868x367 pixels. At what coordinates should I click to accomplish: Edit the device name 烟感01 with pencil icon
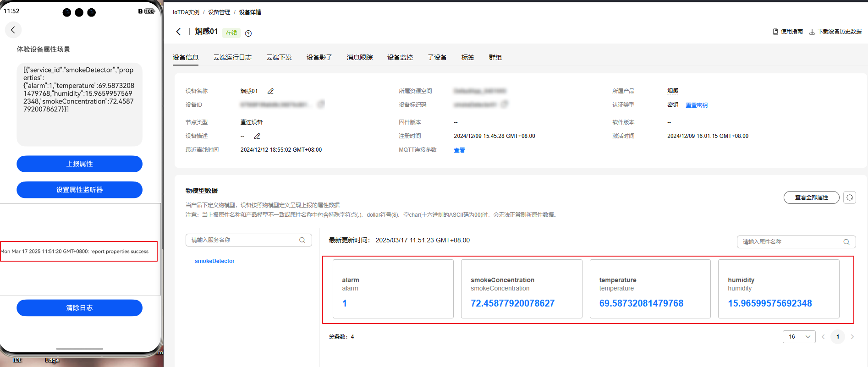tap(271, 91)
